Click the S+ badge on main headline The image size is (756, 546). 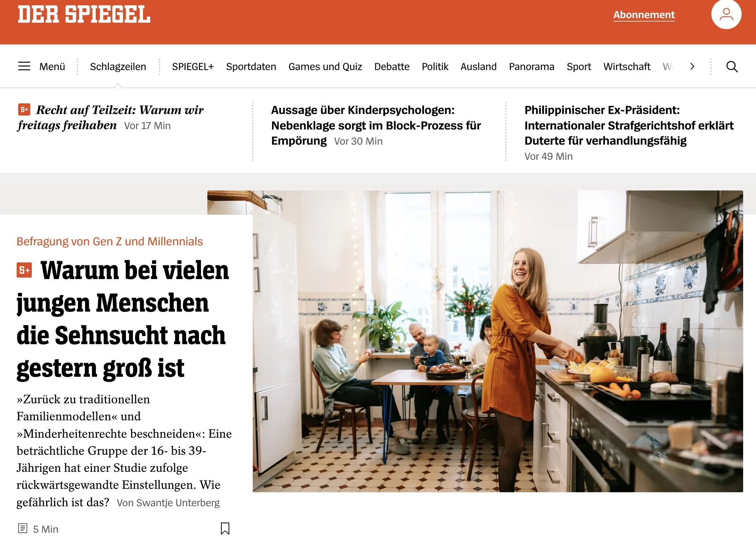(24, 270)
